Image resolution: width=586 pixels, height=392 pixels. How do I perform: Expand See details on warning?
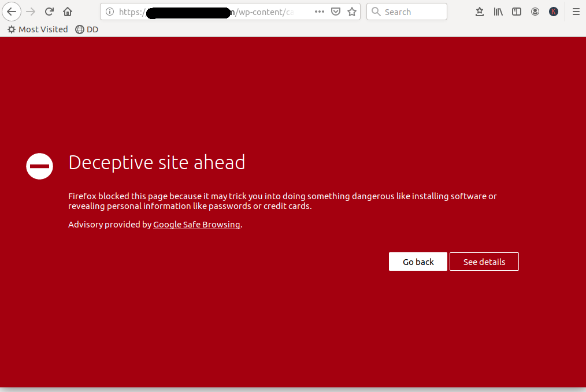click(484, 262)
